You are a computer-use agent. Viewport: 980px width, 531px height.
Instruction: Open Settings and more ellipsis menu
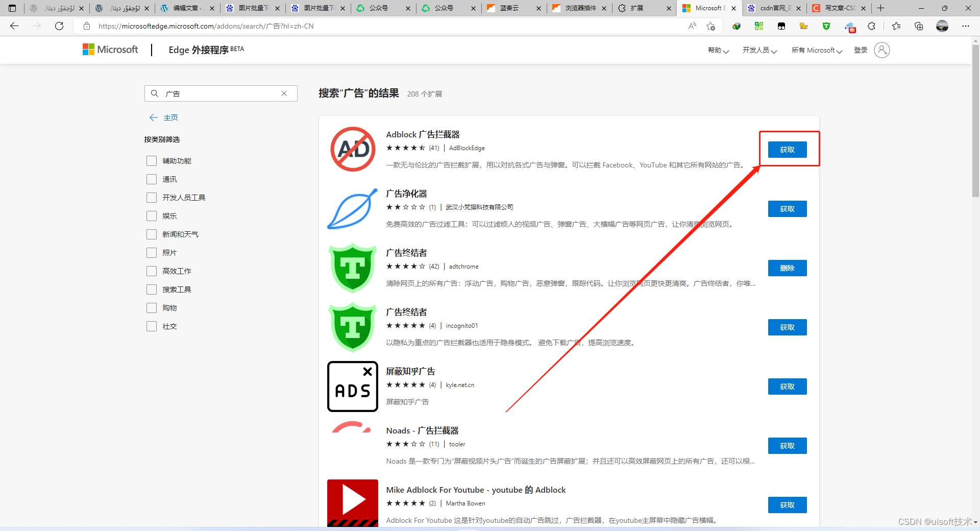pos(966,26)
